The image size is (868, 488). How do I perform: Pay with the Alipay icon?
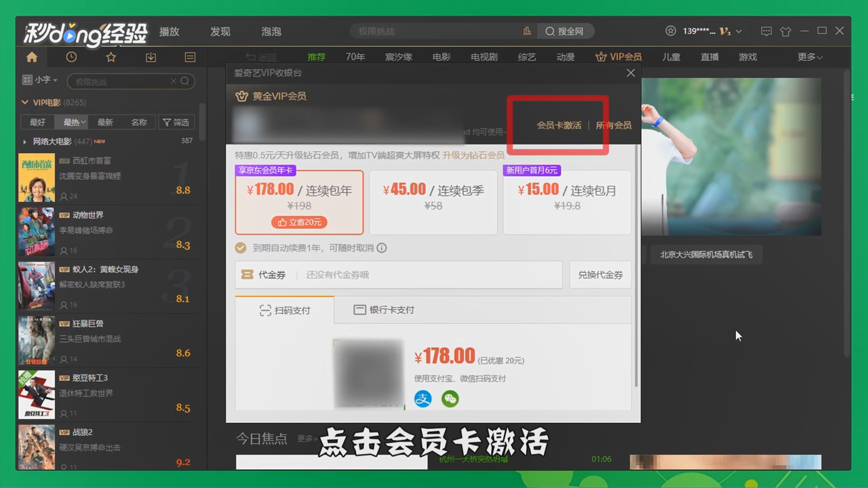[422, 399]
